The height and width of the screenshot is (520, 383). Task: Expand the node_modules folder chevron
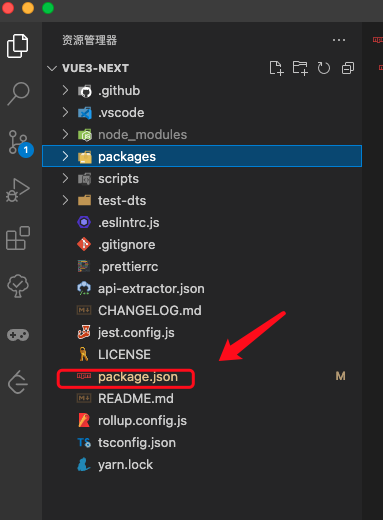tap(65, 135)
